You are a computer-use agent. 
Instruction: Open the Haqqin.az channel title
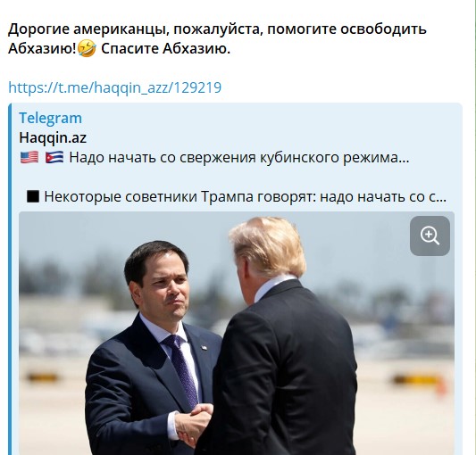point(53,137)
